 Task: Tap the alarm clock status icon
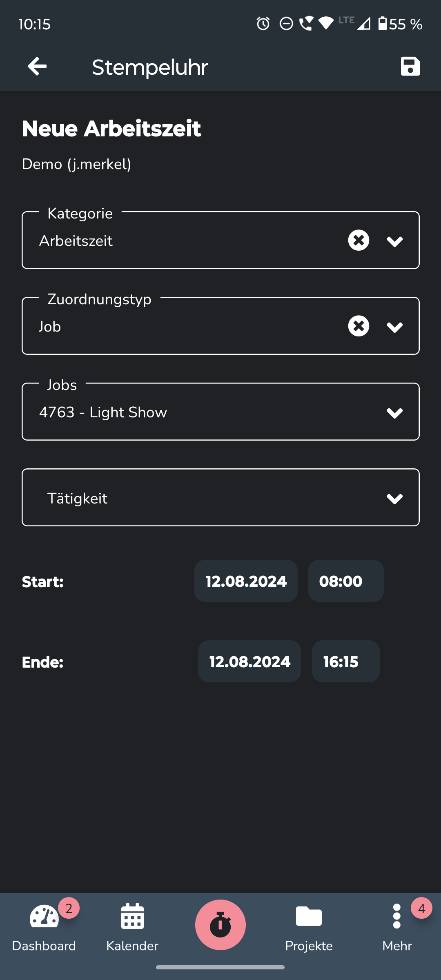click(263, 24)
